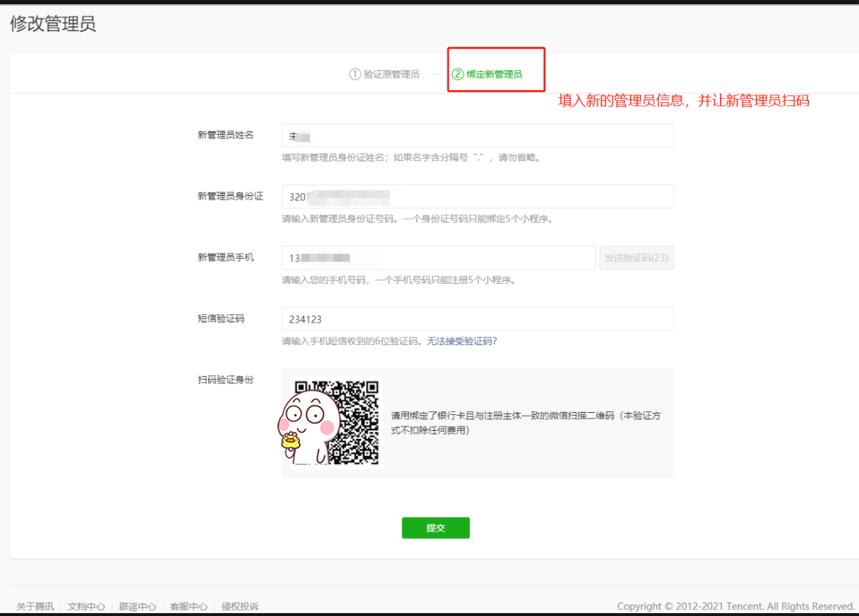Viewport: 859px width, 616px height.
Task: Open the 侵权投诉 footer link
Action: click(x=240, y=606)
